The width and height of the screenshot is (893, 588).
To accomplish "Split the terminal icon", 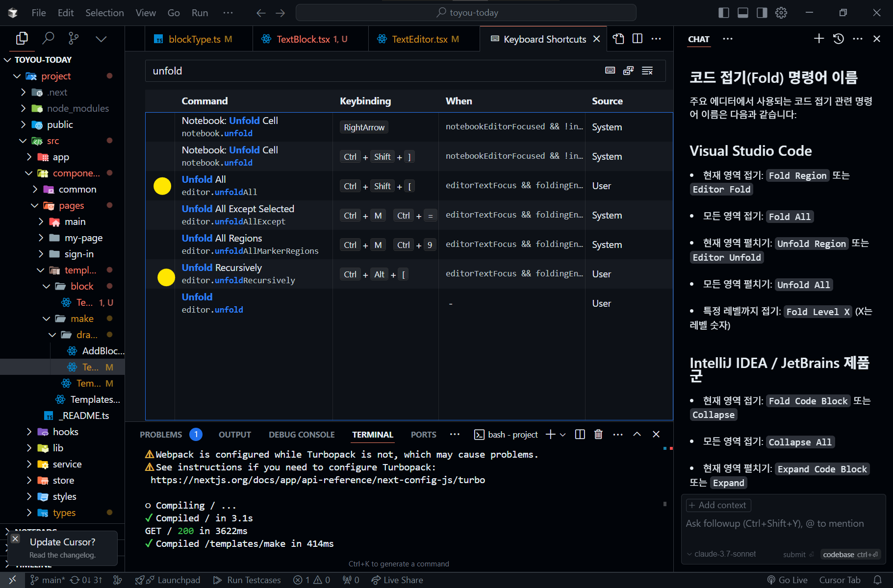I will [x=580, y=435].
